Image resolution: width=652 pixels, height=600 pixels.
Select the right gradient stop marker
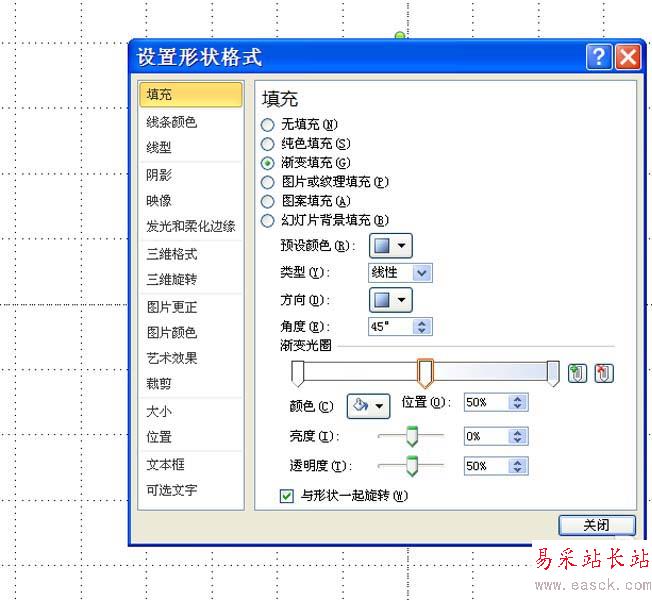tap(553, 373)
